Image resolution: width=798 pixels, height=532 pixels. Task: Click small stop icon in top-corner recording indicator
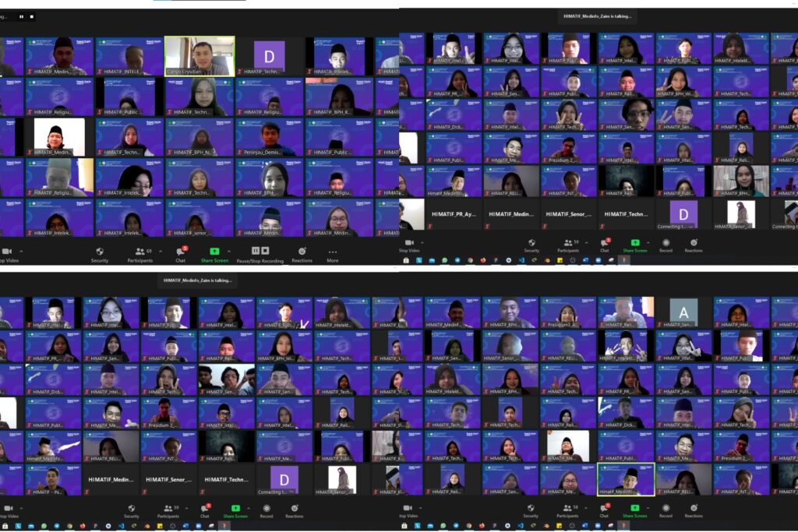(30, 16)
